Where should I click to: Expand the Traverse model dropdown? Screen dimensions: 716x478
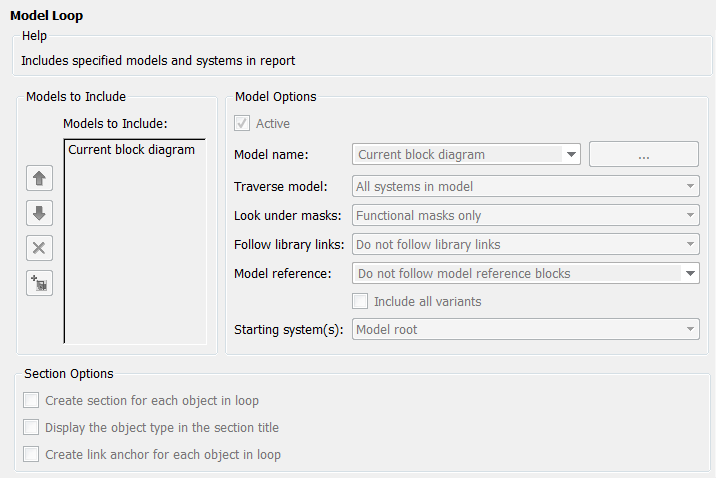[691, 186]
